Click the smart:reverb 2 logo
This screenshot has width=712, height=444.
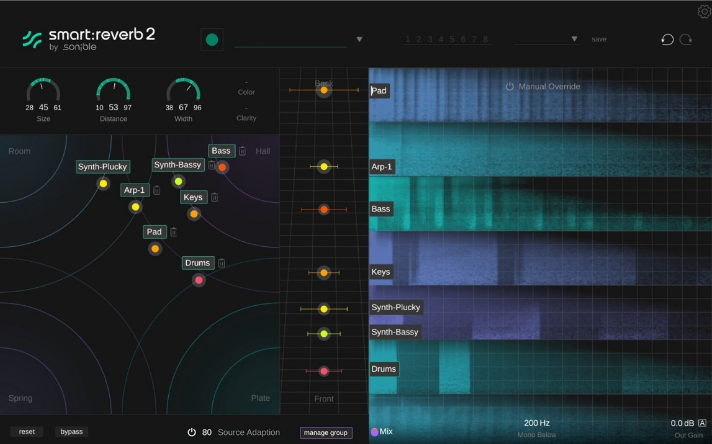tap(89, 39)
